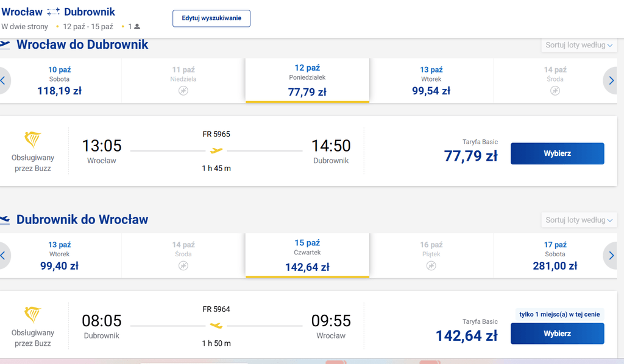Click Wybierz for the 77,79 zł flight
This screenshot has width=624, height=364.
click(x=557, y=153)
